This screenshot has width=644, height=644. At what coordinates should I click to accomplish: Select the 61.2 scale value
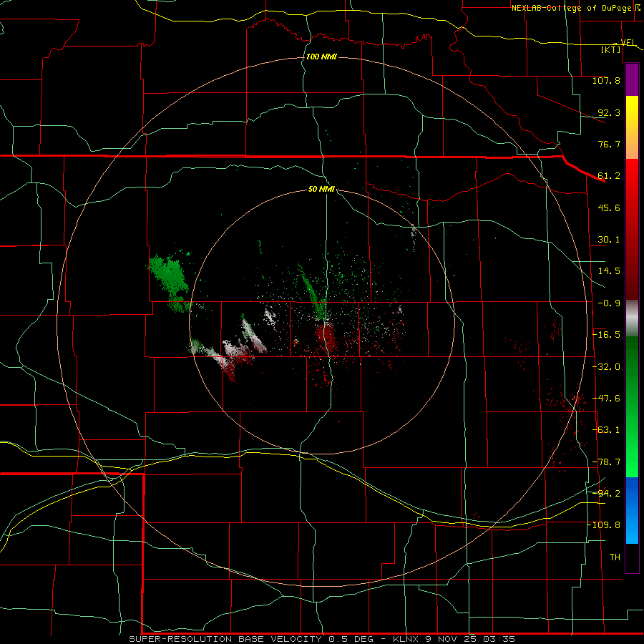tap(609, 176)
